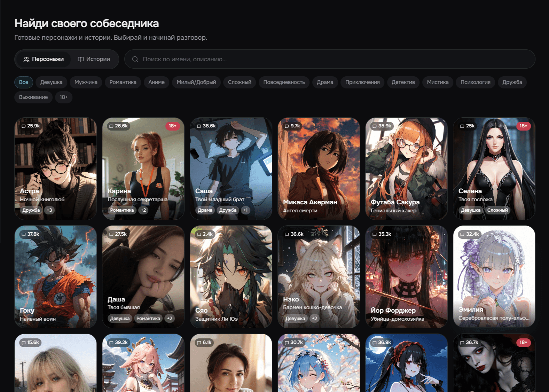
Task: Click the 36.6k chat count on Нэко card
Action: (x=294, y=234)
